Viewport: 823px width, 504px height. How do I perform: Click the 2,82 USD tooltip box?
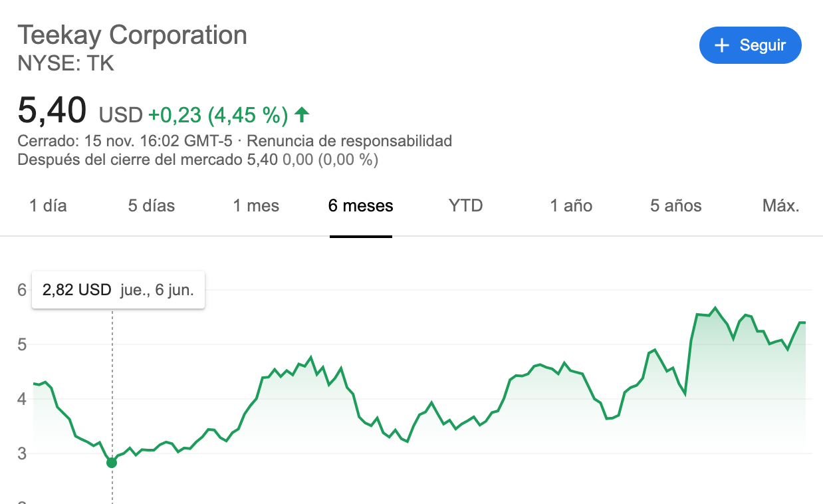pyautogui.click(x=118, y=291)
